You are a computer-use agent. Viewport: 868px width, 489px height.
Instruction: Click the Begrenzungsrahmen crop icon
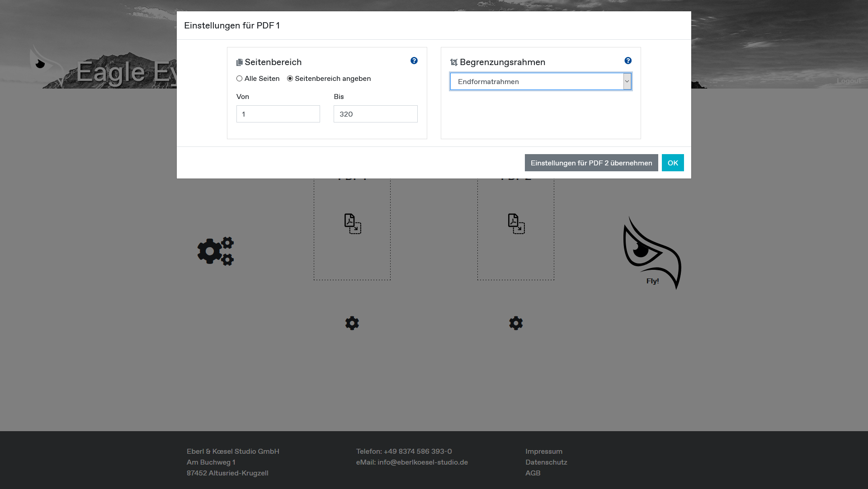coord(454,62)
